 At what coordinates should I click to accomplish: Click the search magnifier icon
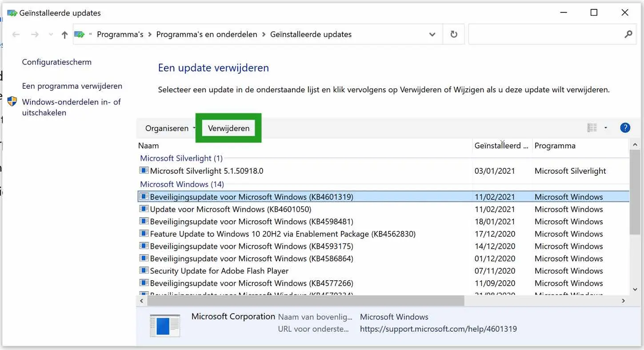[x=628, y=34]
